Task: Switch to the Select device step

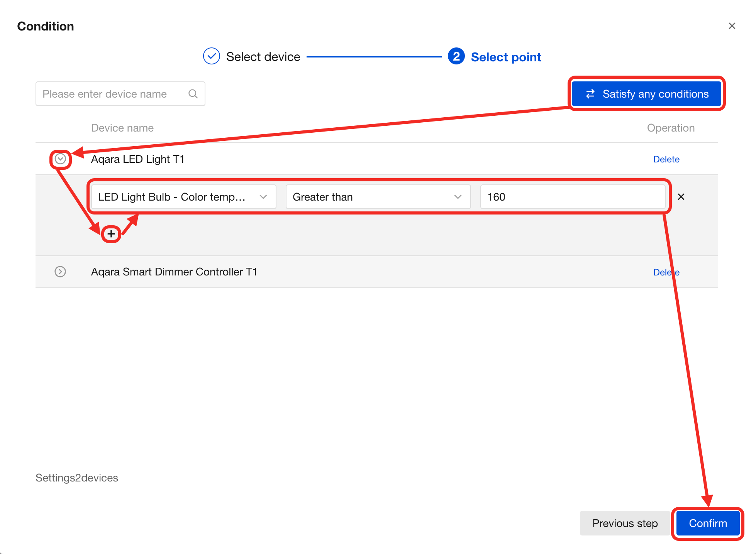Action: pyautogui.click(x=263, y=57)
